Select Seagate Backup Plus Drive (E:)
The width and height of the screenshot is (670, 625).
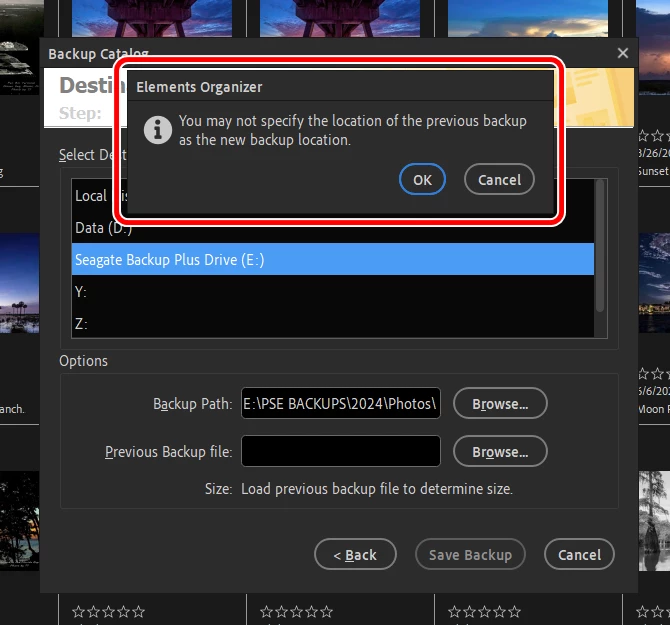[x=332, y=259]
